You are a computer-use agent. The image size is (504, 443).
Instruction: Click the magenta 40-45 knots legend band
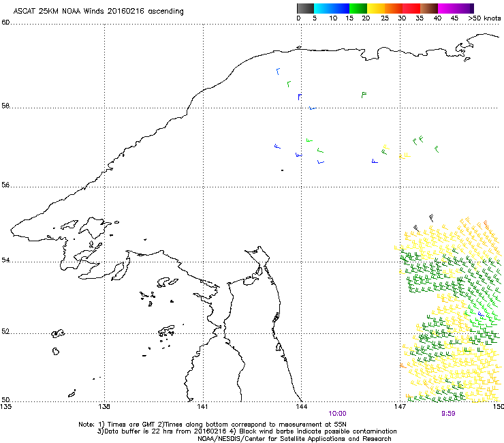click(447, 8)
